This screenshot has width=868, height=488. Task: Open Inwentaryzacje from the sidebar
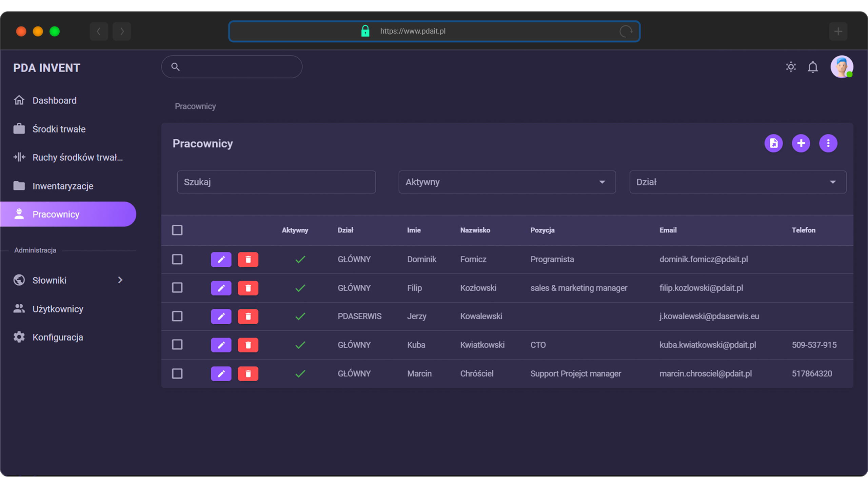pyautogui.click(x=63, y=186)
